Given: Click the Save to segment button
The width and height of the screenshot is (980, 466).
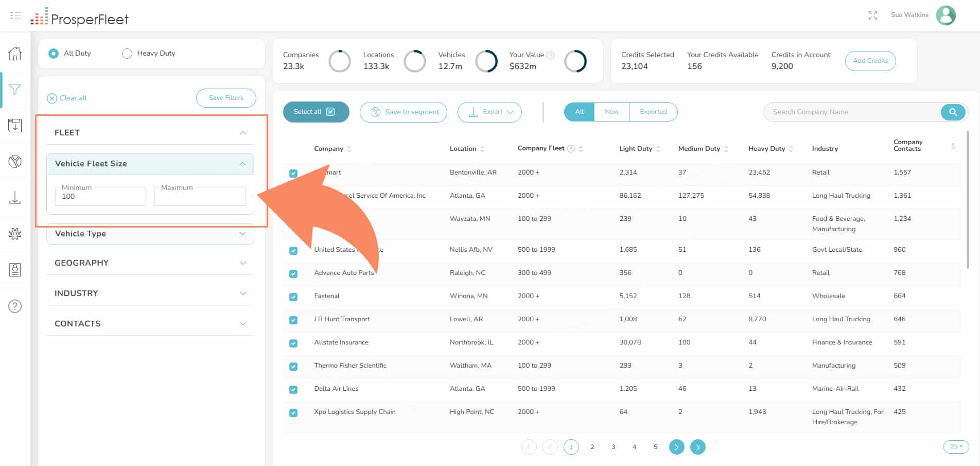Looking at the screenshot, I should (404, 112).
